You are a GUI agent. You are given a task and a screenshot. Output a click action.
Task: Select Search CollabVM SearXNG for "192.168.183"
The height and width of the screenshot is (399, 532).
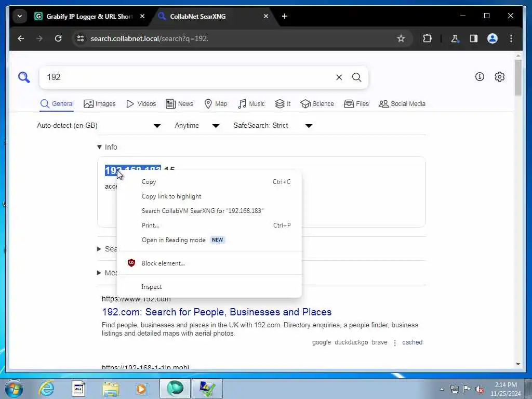point(209,211)
